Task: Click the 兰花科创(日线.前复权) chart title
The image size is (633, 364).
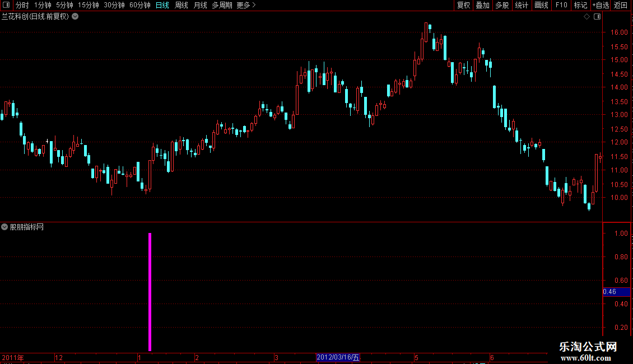Action: (x=35, y=17)
